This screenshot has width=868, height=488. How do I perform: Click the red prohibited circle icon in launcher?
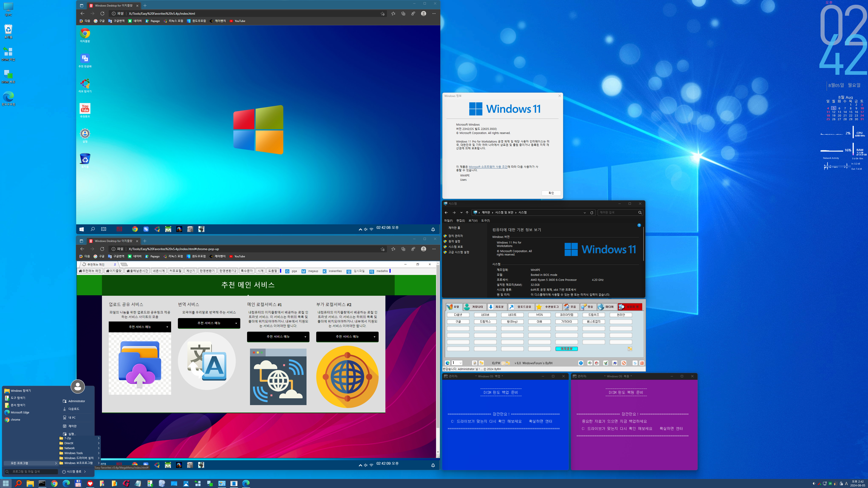tap(624, 363)
